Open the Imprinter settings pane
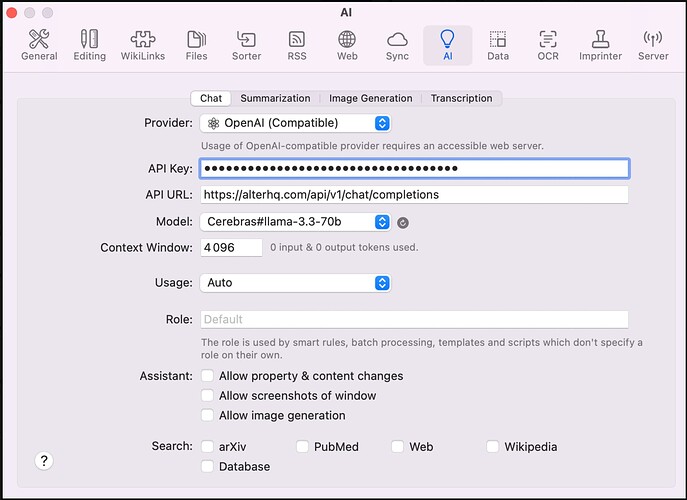The image size is (687, 500). pos(600,45)
